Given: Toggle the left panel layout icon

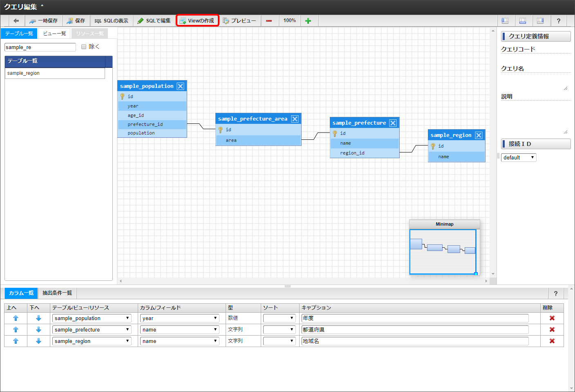Looking at the screenshot, I should [505, 21].
